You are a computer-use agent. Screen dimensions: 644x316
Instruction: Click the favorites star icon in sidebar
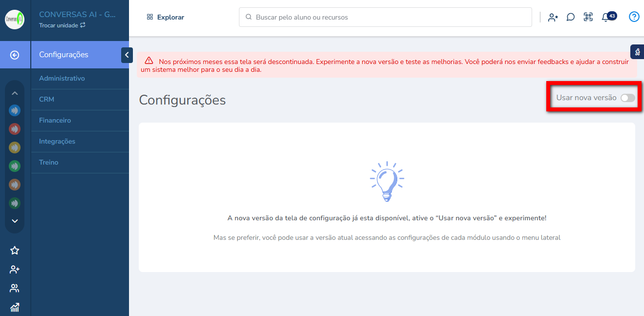(15, 251)
